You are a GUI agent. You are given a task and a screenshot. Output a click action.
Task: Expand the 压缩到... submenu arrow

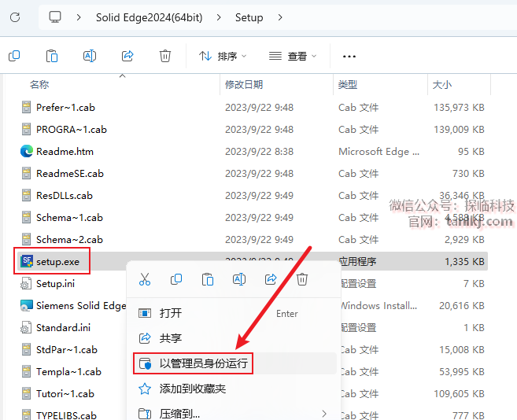tap(324, 414)
